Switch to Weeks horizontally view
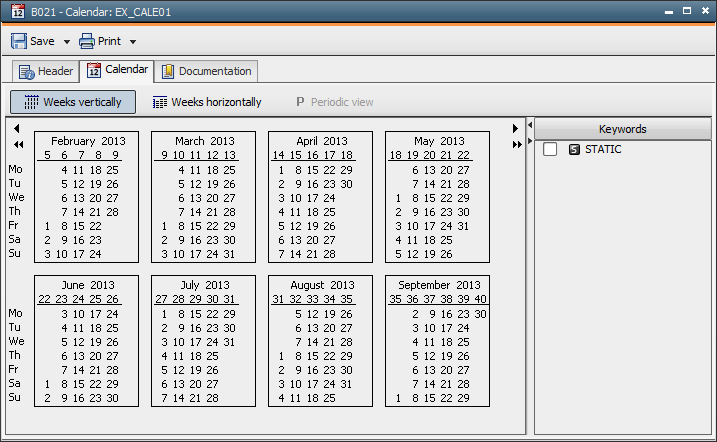The height and width of the screenshot is (442, 717). (207, 102)
